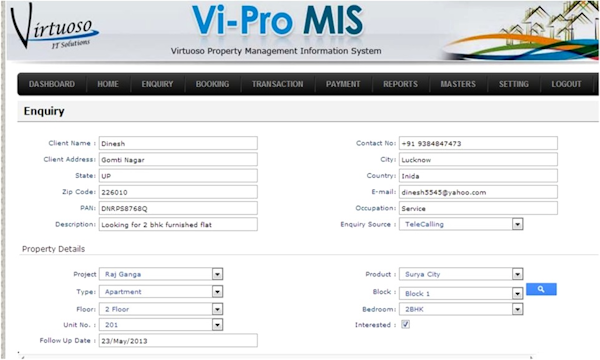Click LOGOUT in the navigation bar
This screenshot has width=600, height=360.
[566, 84]
